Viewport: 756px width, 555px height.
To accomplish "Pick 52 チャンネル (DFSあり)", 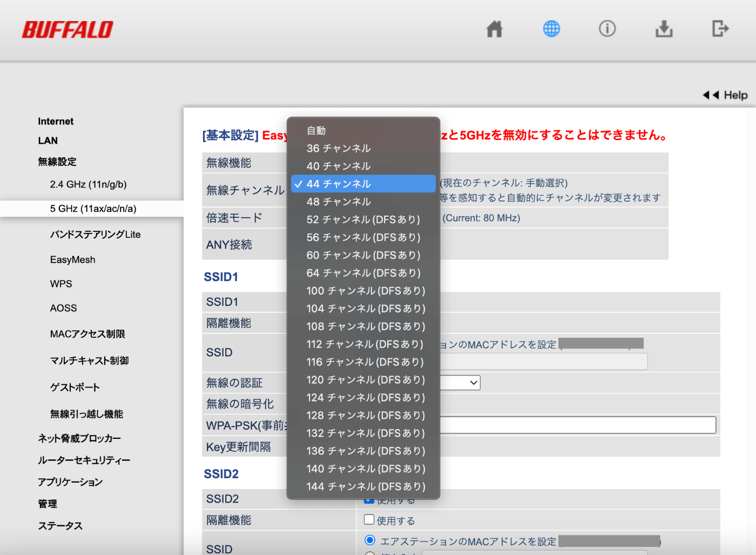I will 363,219.
